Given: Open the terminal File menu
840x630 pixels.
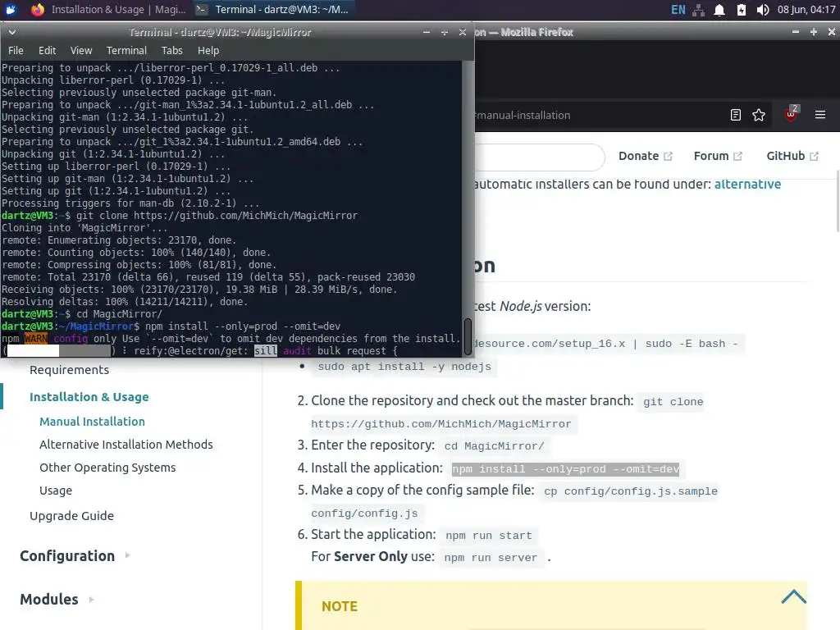Looking at the screenshot, I should coord(16,50).
